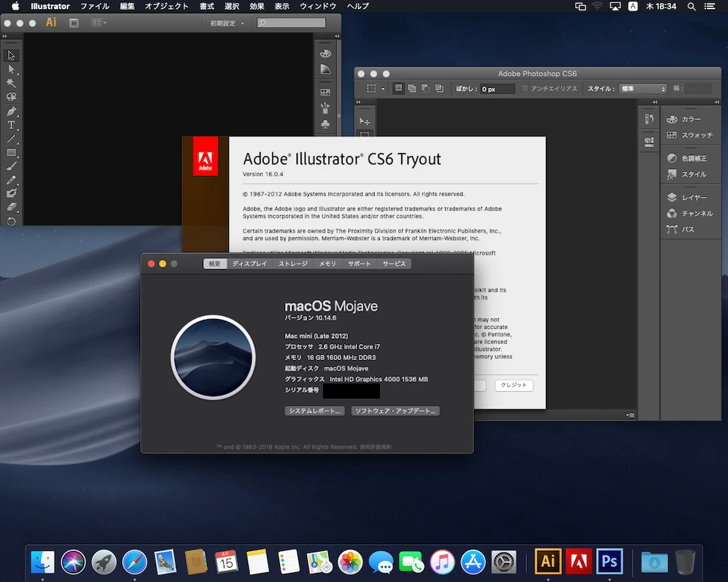
Task: Open Photoshop's Properties panel icon
Action: click(x=649, y=141)
